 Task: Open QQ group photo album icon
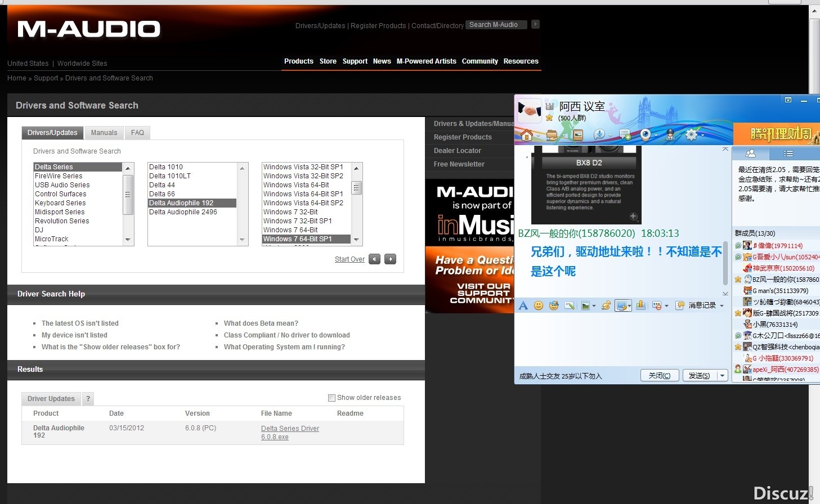[x=578, y=135]
